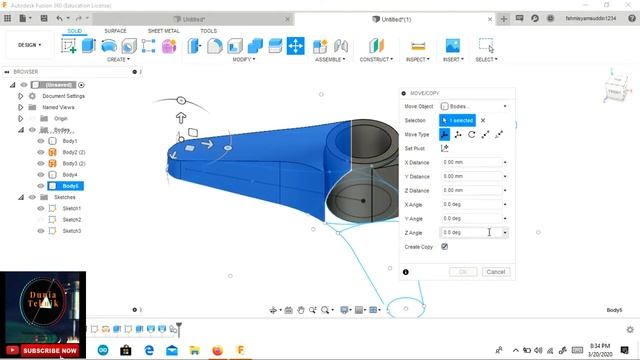Image resolution: width=640 pixels, height=360 pixels.
Task: Toggle visibility of Body2 (2)
Action: pyautogui.click(x=40, y=152)
